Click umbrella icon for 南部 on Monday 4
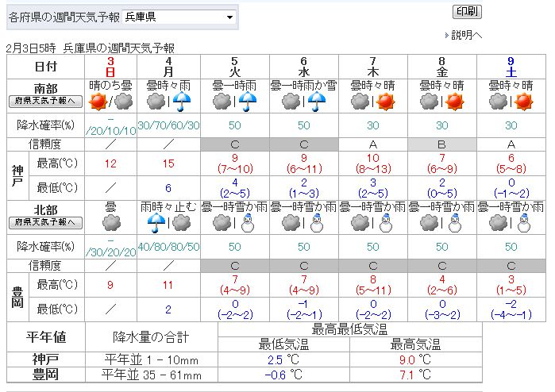 182,102
